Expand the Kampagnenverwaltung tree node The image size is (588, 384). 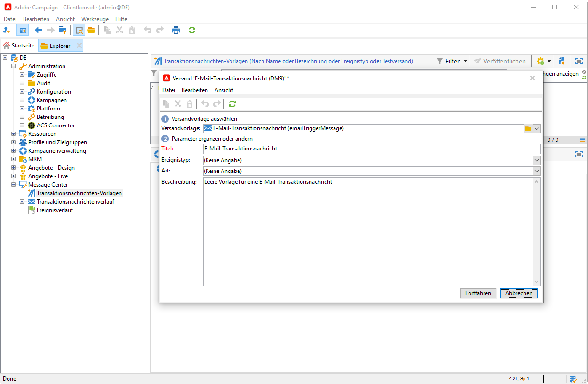click(x=14, y=151)
